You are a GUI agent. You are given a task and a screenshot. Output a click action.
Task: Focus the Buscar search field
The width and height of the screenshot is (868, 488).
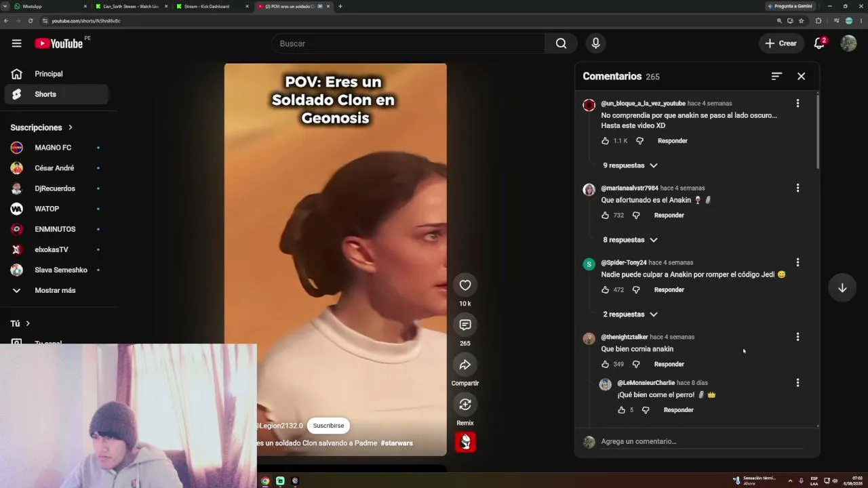tap(408, 43)
